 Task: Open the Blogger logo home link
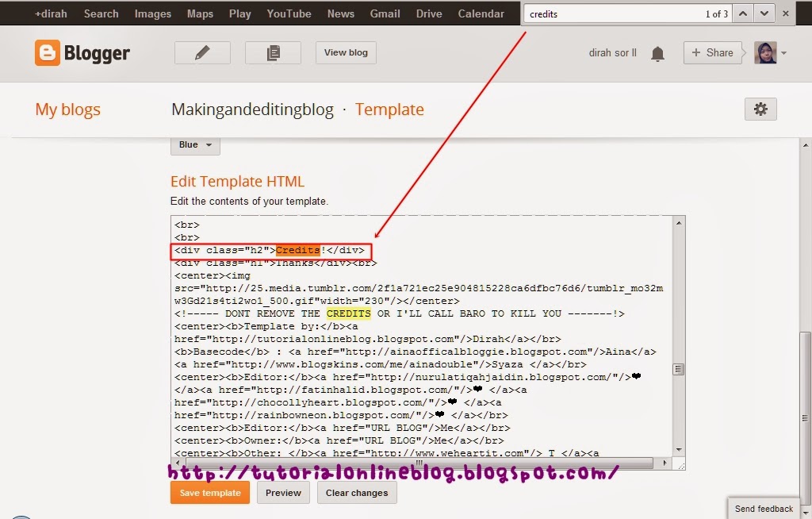click(x=82, y=53)
